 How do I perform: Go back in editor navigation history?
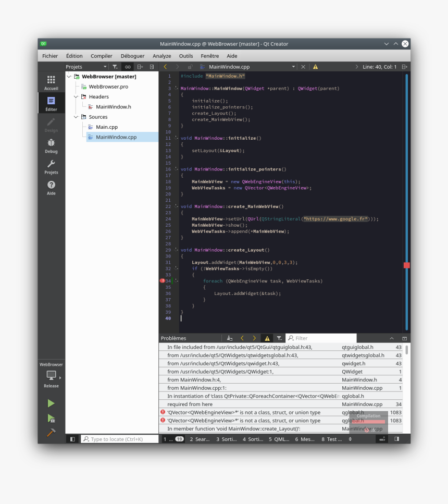coord(165,67)
